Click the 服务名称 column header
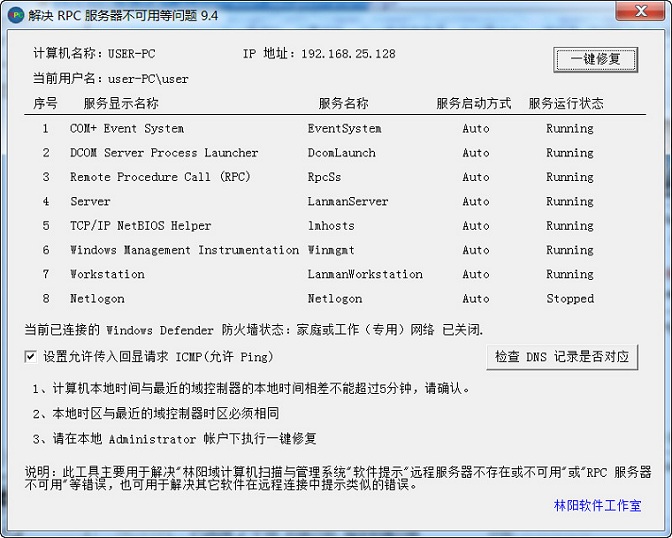 [343, 103]
